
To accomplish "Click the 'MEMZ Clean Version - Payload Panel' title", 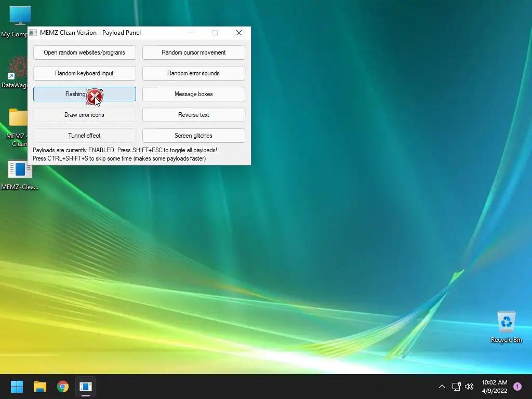I will [90, 33].
